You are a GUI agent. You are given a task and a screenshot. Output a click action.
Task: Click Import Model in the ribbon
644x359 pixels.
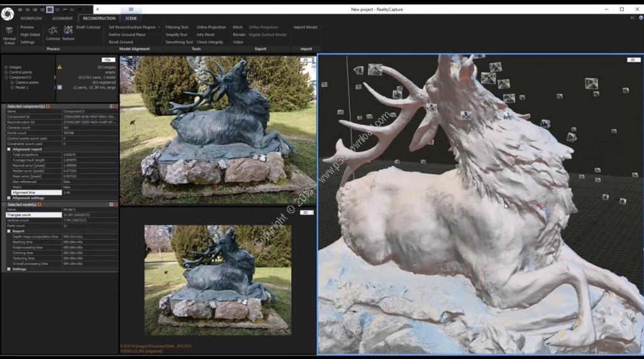pyautogui.click(x=305, y=27)
